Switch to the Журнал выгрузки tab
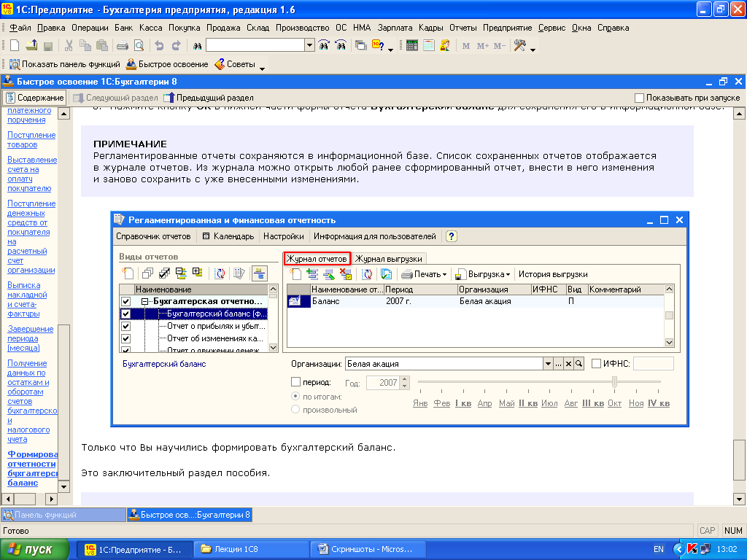The image size is (747, 560). (389, 259)
